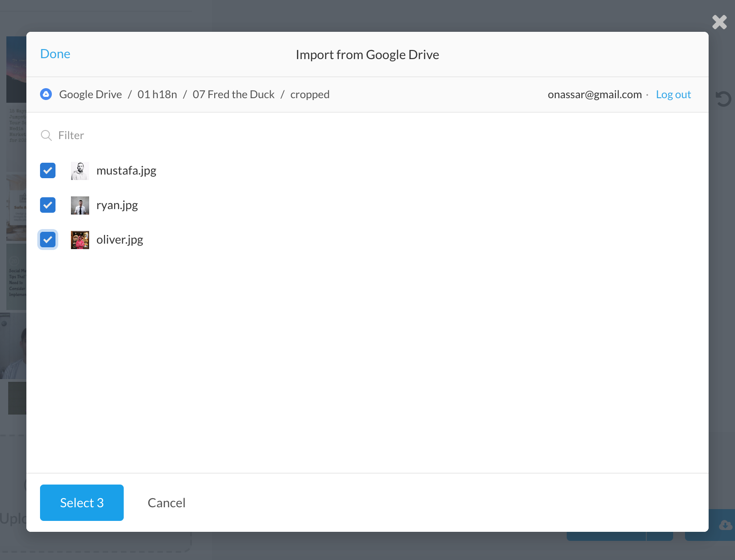Select the cropped breadcrumb entry
Image resolution: width=735 pixels, height=560 pixels.
(310, 94)
